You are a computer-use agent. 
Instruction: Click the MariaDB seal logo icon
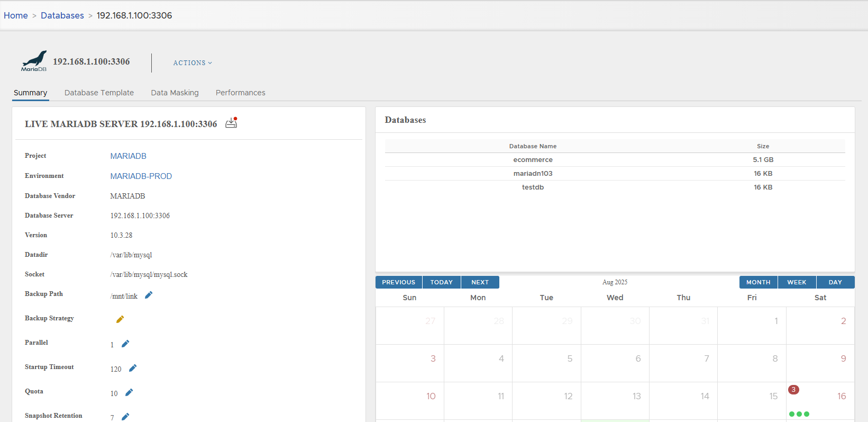click(x=34, y=61)
